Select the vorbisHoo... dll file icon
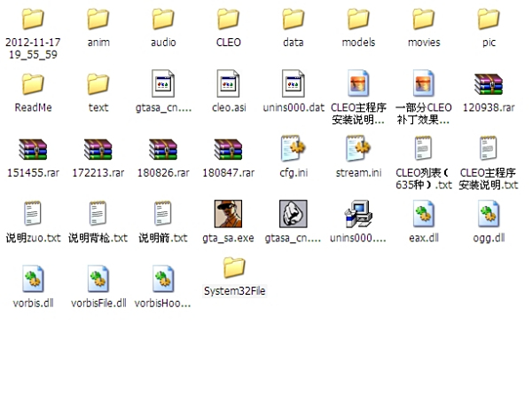532x419 pixels. [163, 279]
